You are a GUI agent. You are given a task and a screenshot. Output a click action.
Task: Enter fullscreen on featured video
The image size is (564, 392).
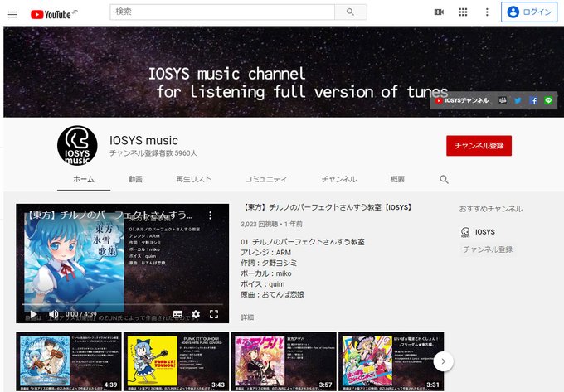214,314
